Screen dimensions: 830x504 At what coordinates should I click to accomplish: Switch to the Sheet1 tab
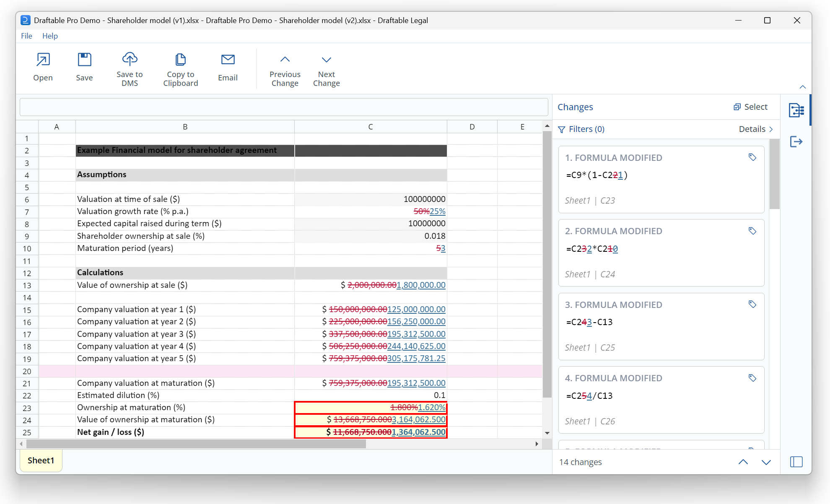tap(41, 460)
